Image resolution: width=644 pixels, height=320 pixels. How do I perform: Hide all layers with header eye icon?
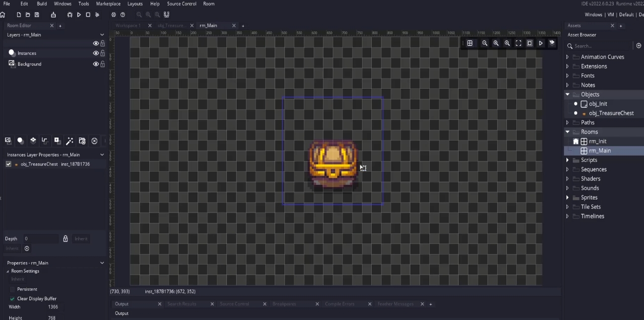coord(96,43)
